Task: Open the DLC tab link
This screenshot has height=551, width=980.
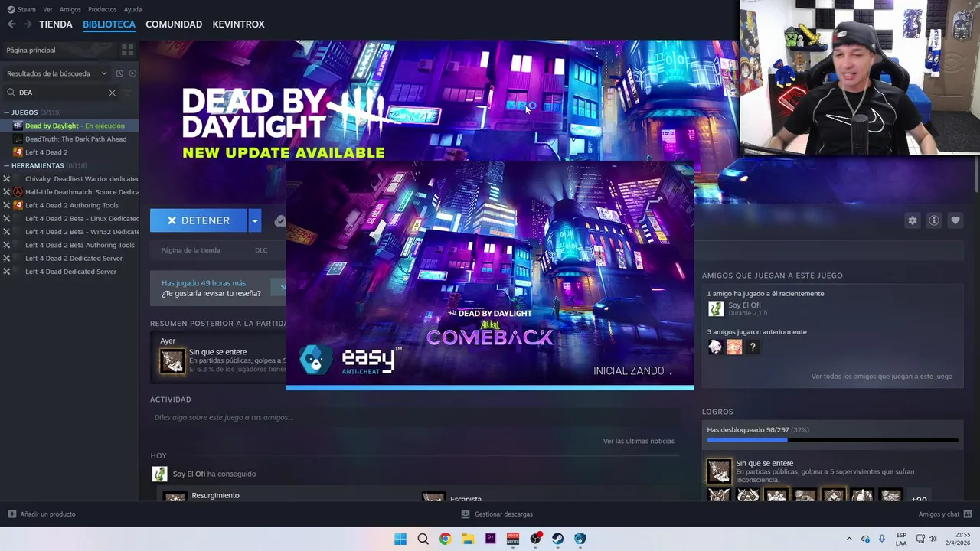Action: click(x=261, y=250)
